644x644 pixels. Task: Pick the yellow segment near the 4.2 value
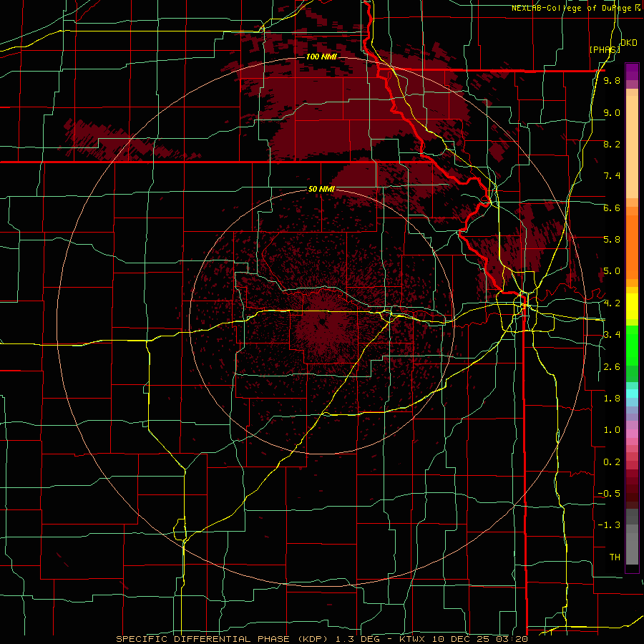tap(632, 306)
